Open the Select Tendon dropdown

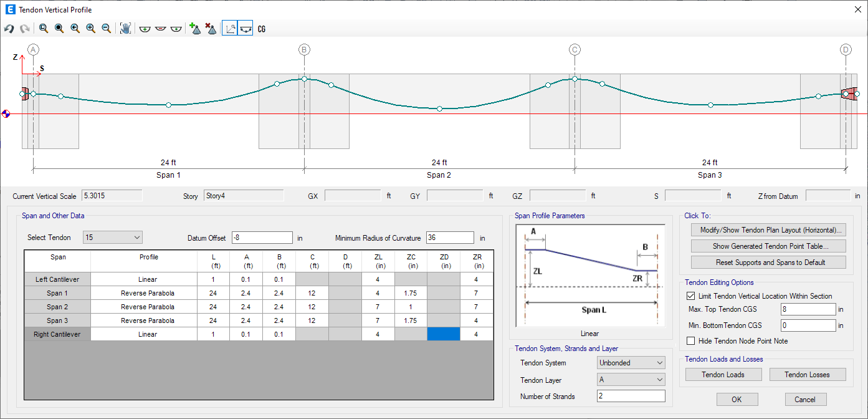point(113,238)
